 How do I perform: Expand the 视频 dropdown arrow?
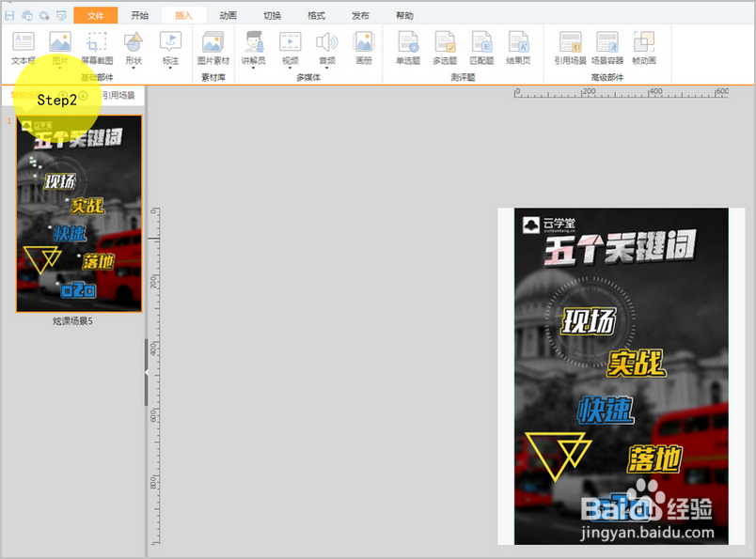[x=291, y=69]
